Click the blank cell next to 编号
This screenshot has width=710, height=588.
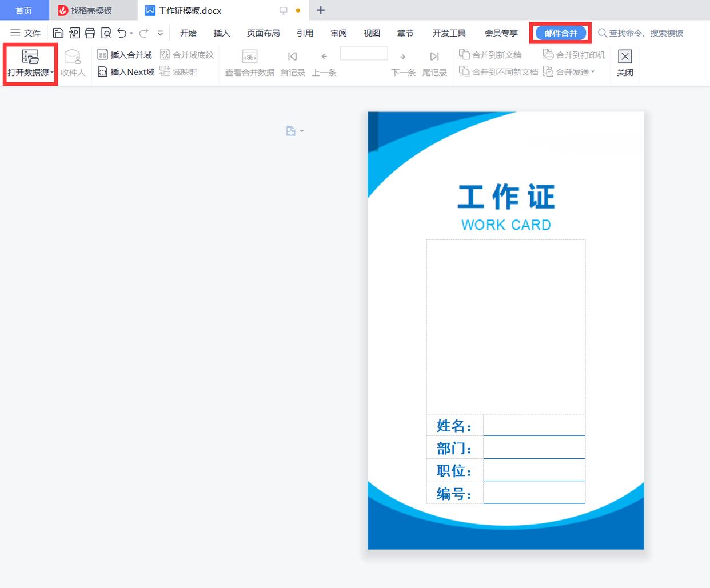(534, 493)
